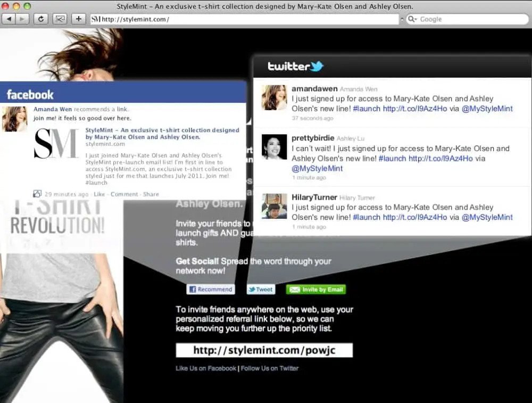Click @MyStyleMint in amandawen's tweet
The image size is (532, 403).
click(x=487, y=109)
